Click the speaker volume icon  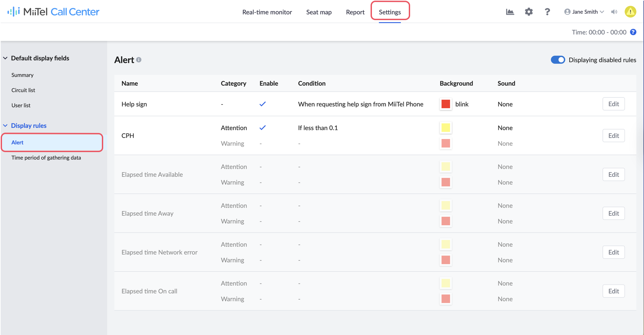tap(614, 12)
